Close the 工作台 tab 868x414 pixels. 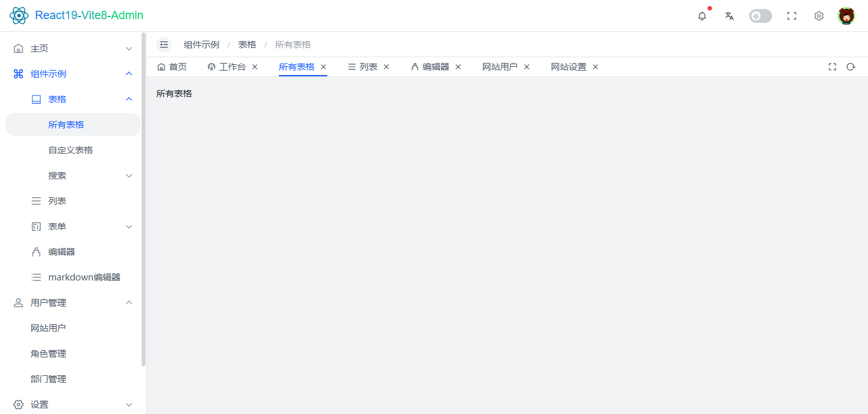(x=255, y=67)
